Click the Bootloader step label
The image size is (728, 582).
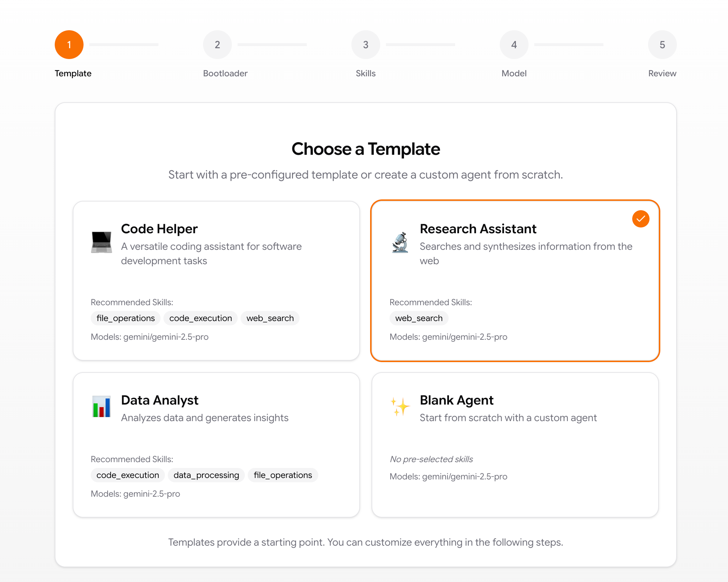[225, 73]
